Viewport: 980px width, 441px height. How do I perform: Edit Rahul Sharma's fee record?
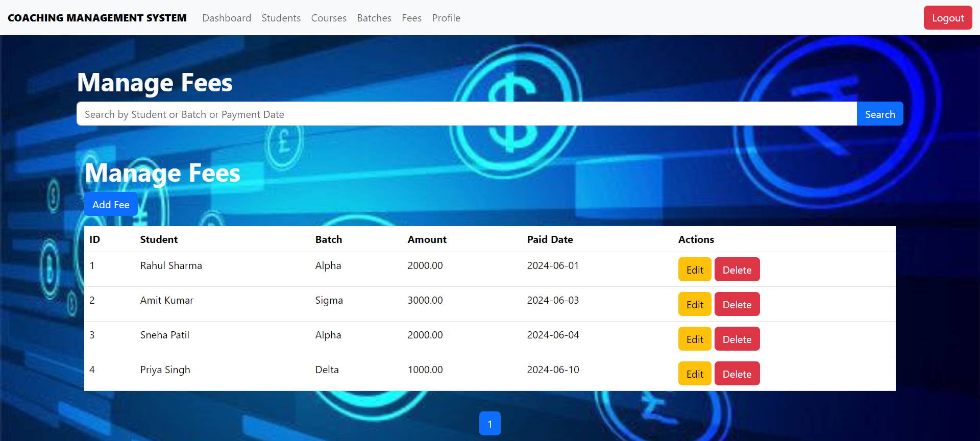coord(695,269)
